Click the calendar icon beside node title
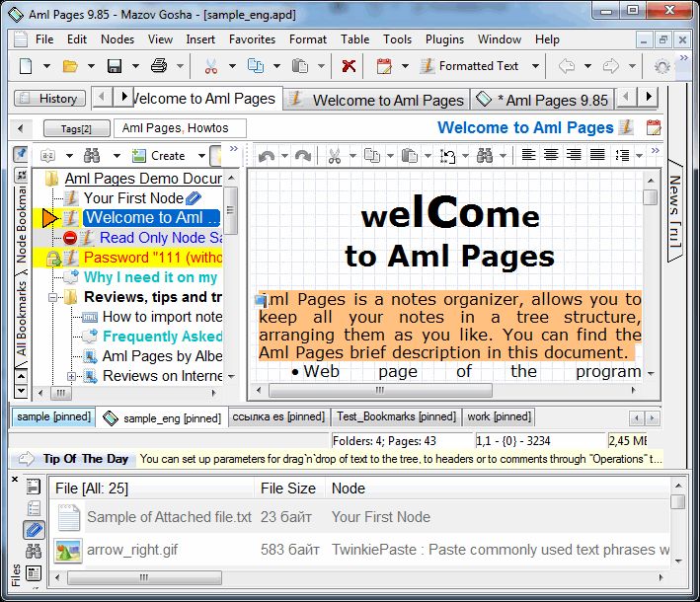Viewport: 700px width, 602px height. tap(654, 127)
